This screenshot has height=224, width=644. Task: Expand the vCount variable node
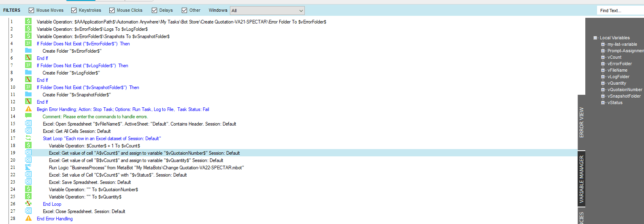(x=603, y=57)
